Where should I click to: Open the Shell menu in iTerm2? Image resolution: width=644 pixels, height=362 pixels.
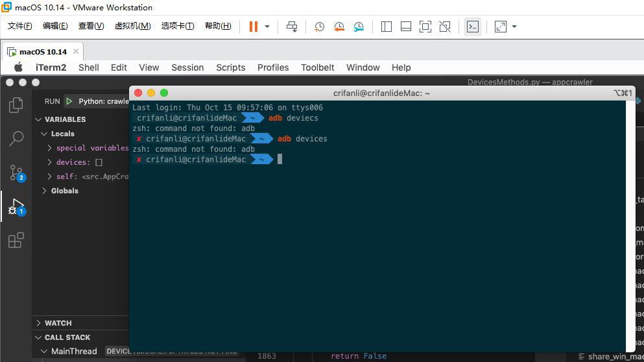point(89,67)
